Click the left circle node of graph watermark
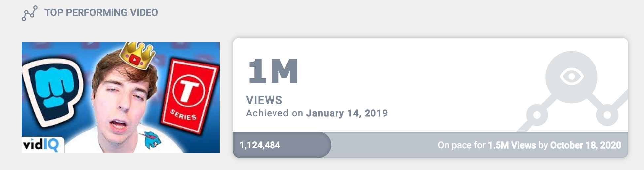This screenshot has width=644, height=170. [x=537, y=115]
